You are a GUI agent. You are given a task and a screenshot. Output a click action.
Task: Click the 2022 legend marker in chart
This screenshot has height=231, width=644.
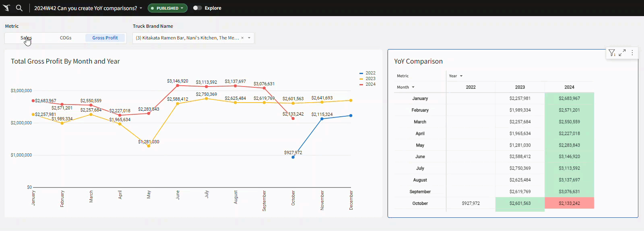click(x=361, y=73)
